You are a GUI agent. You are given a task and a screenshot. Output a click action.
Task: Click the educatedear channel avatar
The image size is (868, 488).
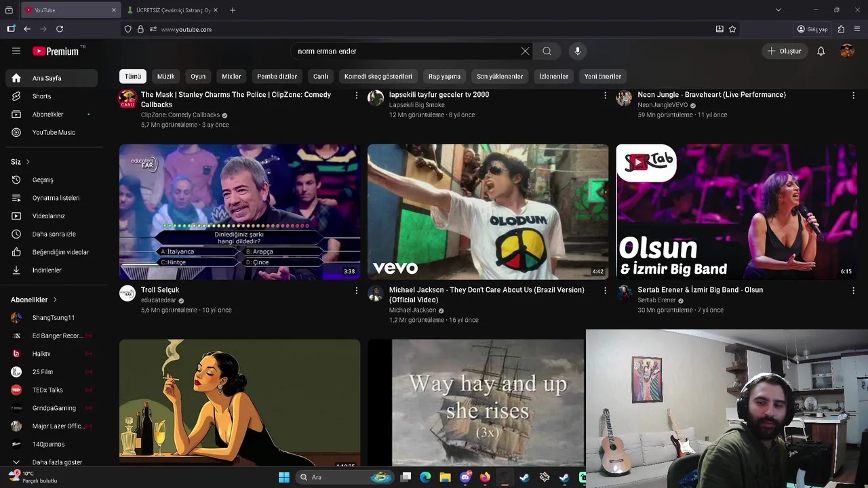point(127,293)
